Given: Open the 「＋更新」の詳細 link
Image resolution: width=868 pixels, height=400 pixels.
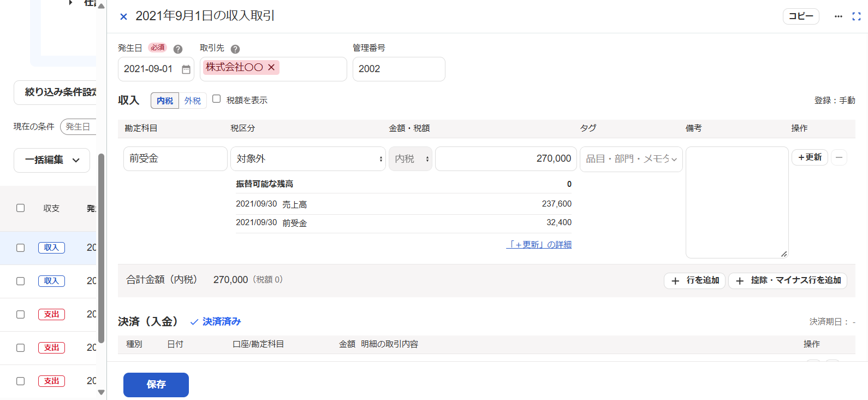Looking at the screenshot, I should [539, 244].
